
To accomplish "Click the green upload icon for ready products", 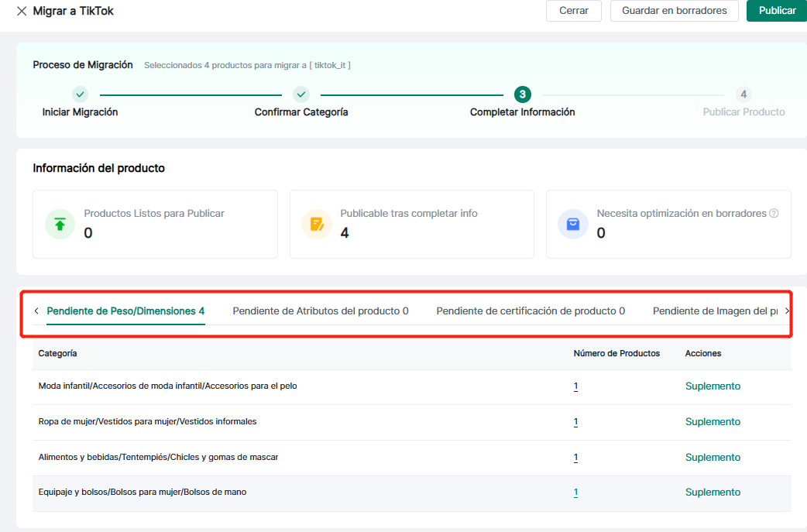I will 60,224.
